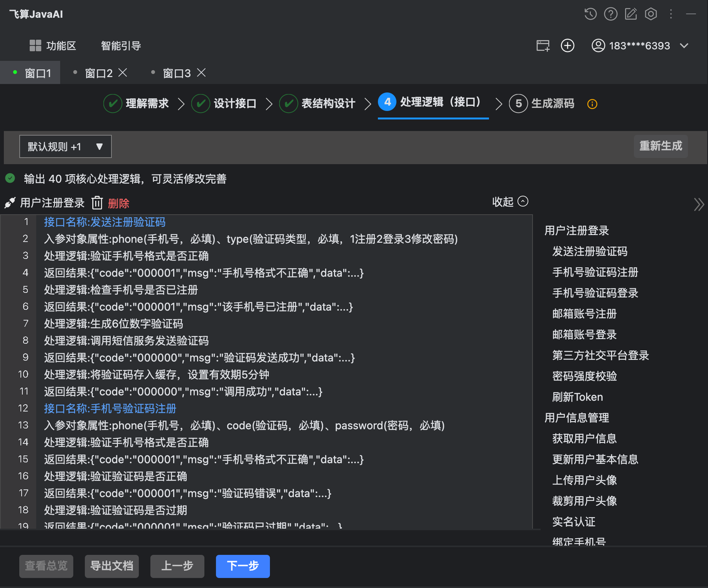Open the vertical three-dot more menu
The width and height of the screenshot is (708, 588).
click(671, 14)
